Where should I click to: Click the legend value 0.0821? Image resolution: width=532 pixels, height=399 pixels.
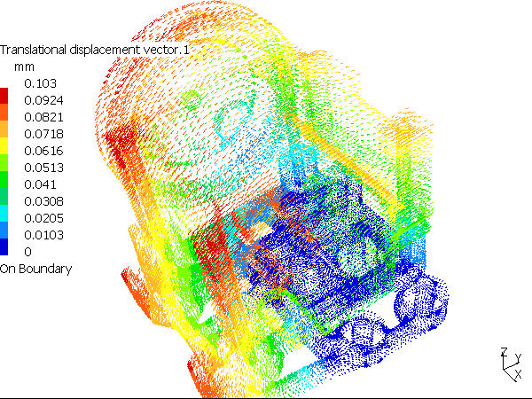pyautogui.click(x=43, y=117)
